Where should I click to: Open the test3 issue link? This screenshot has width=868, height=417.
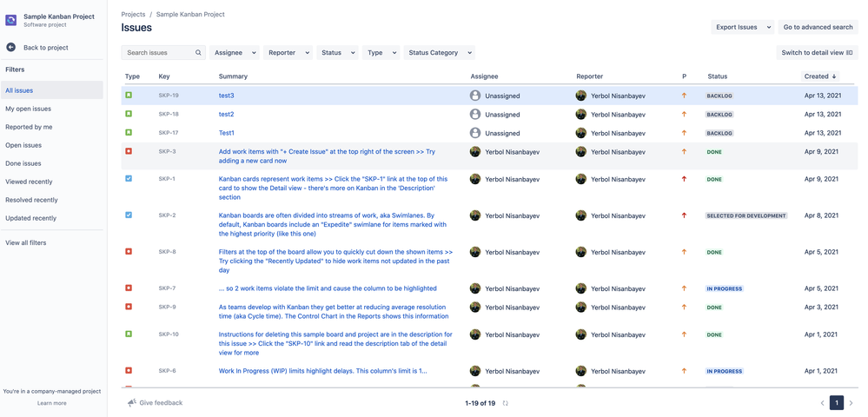pos(227,96)
